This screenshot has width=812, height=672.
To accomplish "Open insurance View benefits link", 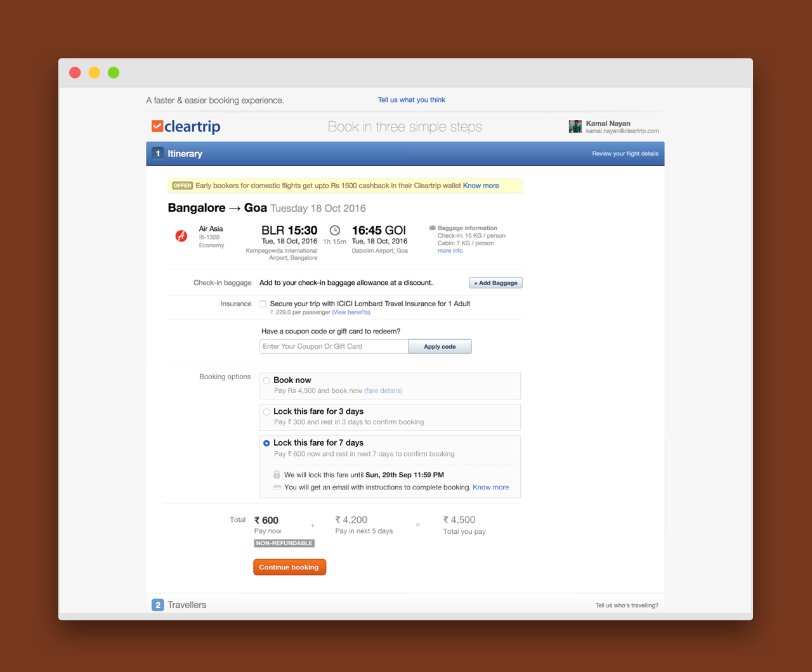I will pyautogui.click(x=351, y=313).
